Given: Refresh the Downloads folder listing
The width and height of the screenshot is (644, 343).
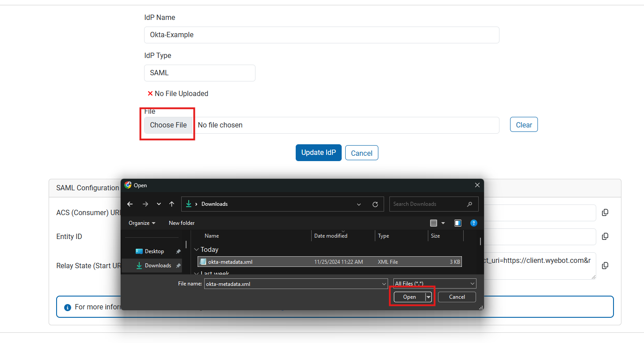Looking at the screenshot, I should pos(375,204).
